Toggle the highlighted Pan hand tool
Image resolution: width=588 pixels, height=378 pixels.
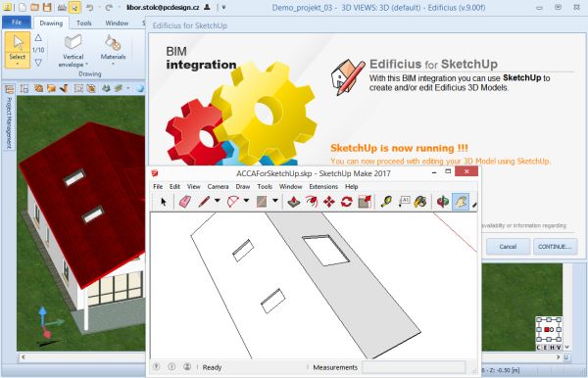tap(461, 202)
